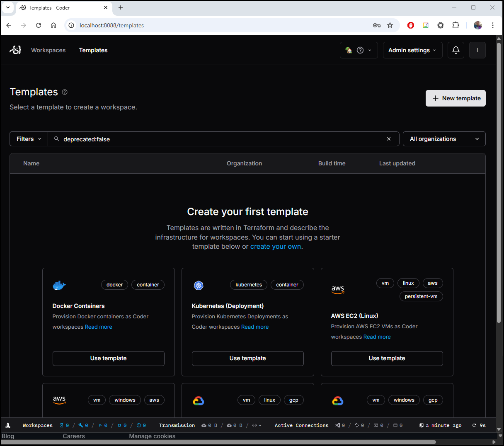Click the AWS logo on EC2 Linux card
The height and width of the screenshot is (446, 504).
click(x=338, y=289)
